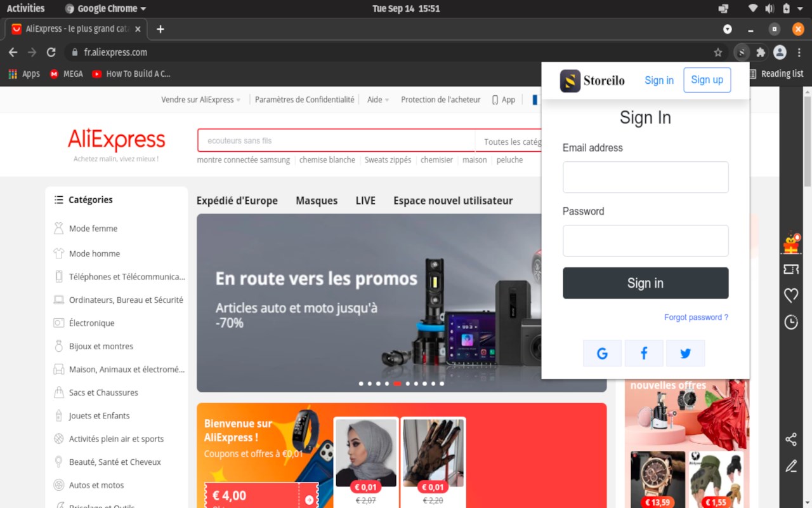Screen dimensions: 812x508
Task: Open Beauté, Santé et Cheveux category
Action: point(108,462)
